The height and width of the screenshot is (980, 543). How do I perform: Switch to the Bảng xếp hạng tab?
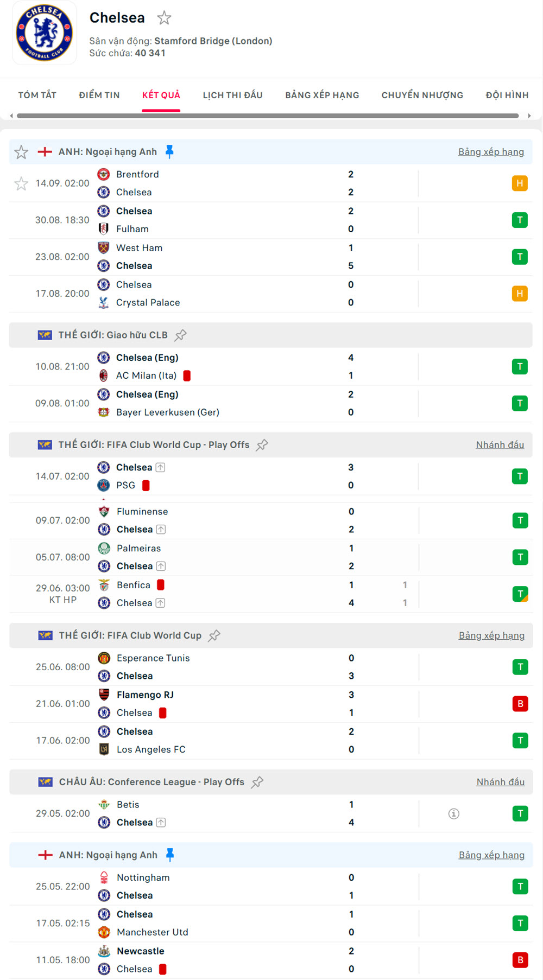pyautogui.click(x=322, y=96)
